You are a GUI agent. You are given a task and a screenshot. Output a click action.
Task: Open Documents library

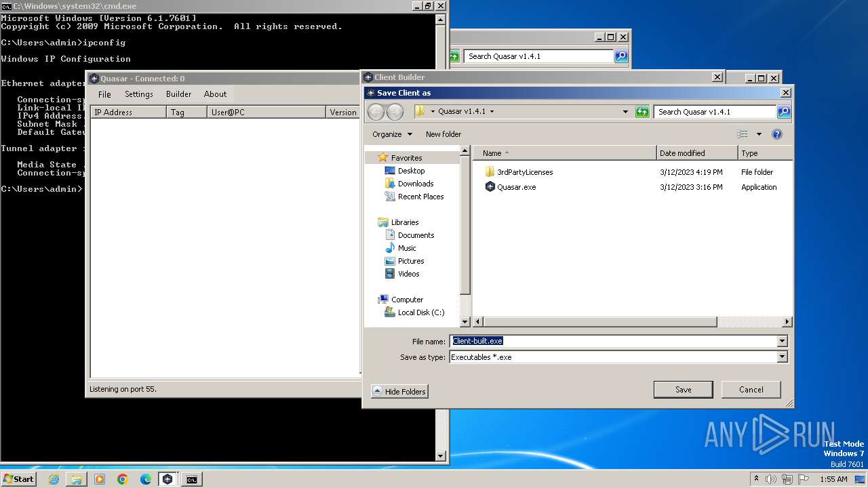point(416,235)
